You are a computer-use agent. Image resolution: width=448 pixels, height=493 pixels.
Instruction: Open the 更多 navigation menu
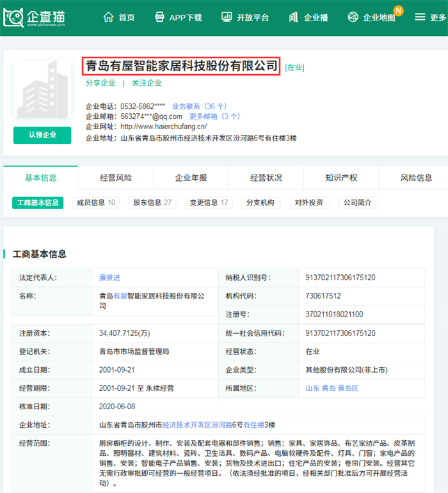pos(438,18)
